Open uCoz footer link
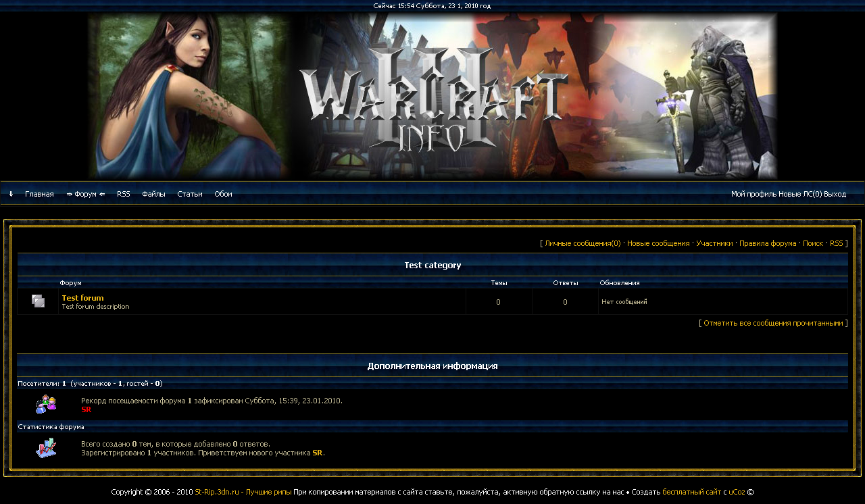The width and height of the screenshot is (865, 504). (737, 492)
